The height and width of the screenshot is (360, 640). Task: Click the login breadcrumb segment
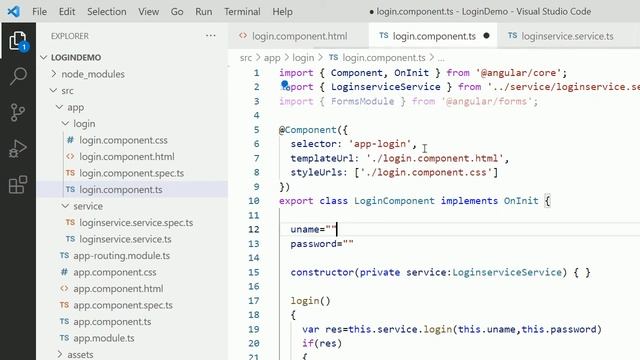coord(303,58)
